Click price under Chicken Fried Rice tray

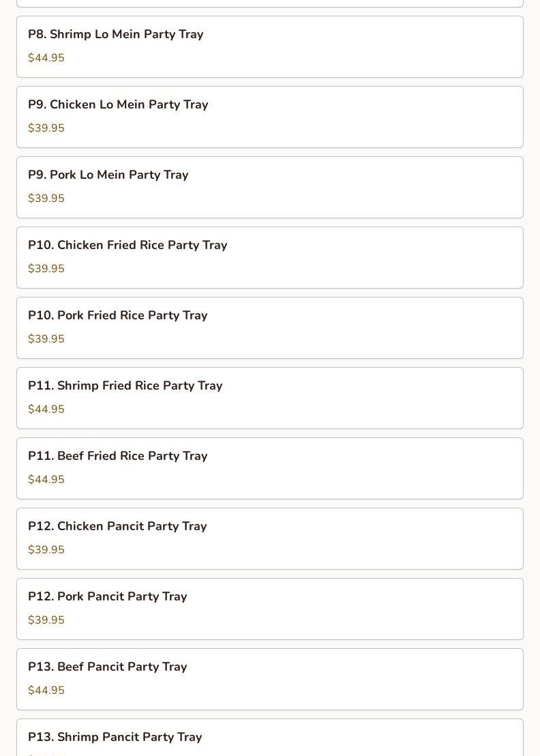pyautogui.click(x=46, y=269)
